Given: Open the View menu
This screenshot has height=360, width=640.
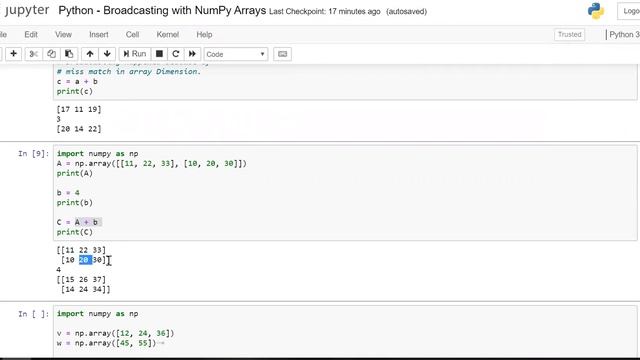Looking at the screenshot, I should [63, 35].
